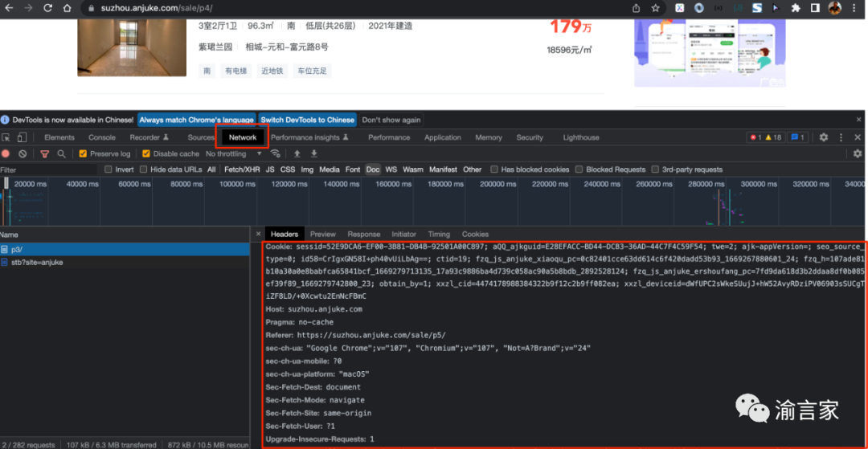Open the Cookies tab of request details
Image resolution: width=868 pixels, height=449 pixels.
pos(475,235)
